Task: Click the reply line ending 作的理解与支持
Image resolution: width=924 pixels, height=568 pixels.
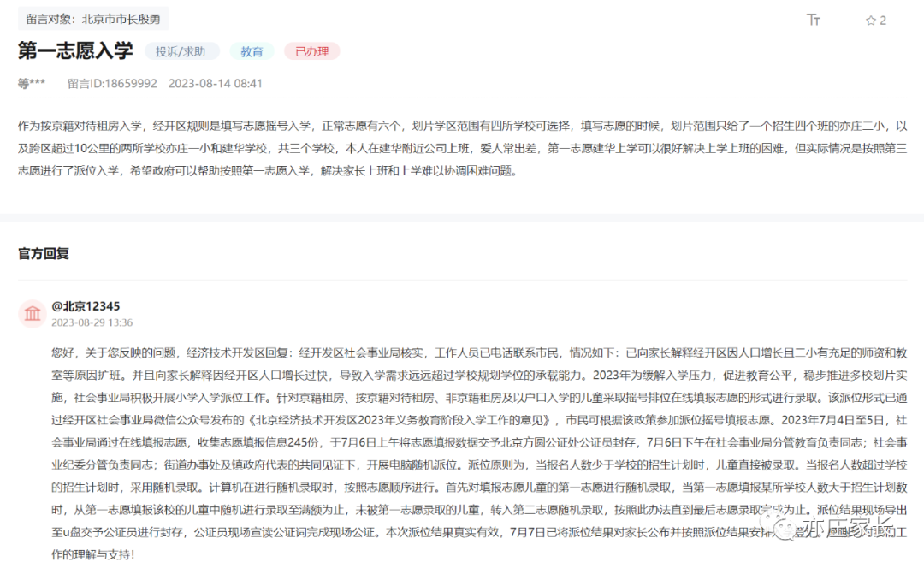Action: click(93, 554)
